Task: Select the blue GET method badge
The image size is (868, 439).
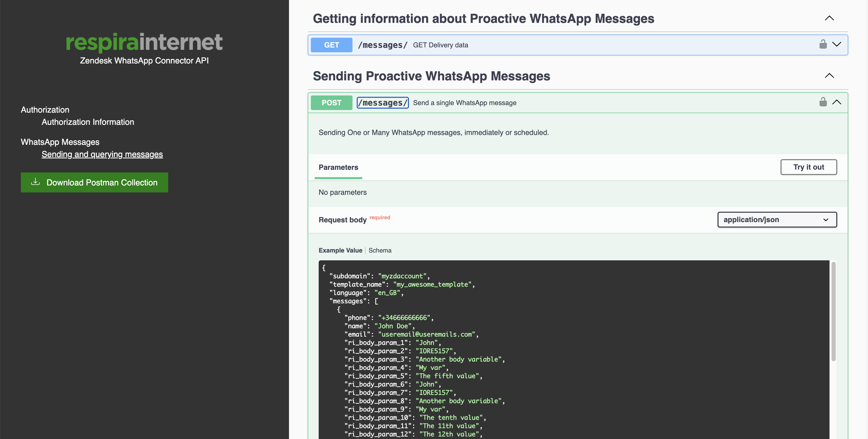Action: point(331,45)
